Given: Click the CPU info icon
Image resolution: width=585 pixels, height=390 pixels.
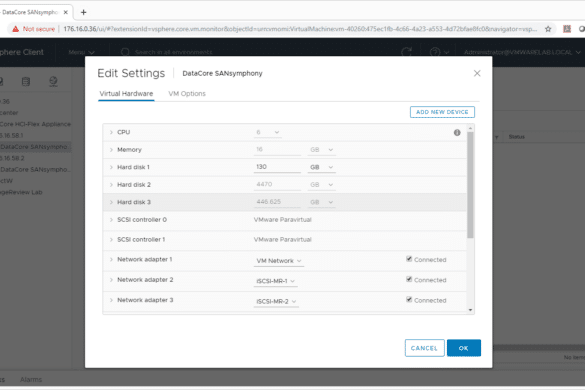Looking at the screenshot, I should coord(457,132).
